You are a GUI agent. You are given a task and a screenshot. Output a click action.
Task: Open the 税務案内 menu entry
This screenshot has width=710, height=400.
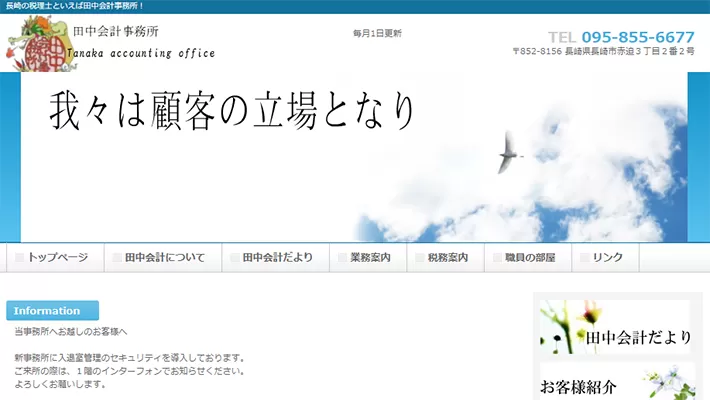(447, 258)
